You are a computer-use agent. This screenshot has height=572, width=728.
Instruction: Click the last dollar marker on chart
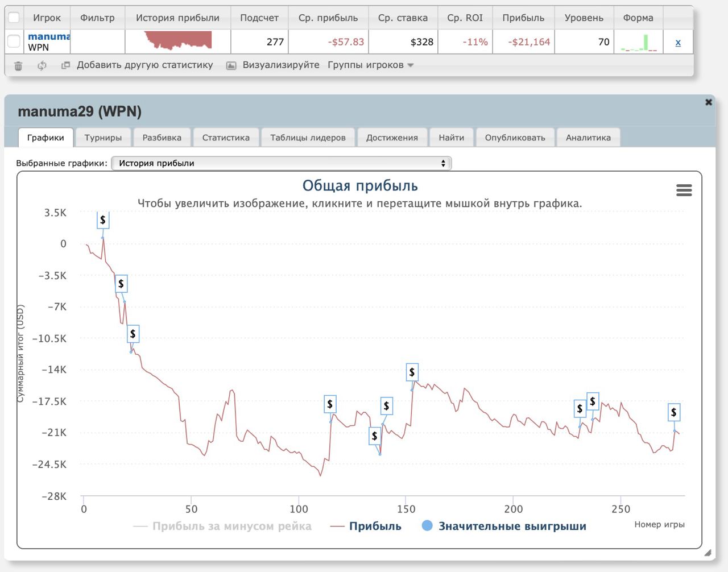[673, 412]
